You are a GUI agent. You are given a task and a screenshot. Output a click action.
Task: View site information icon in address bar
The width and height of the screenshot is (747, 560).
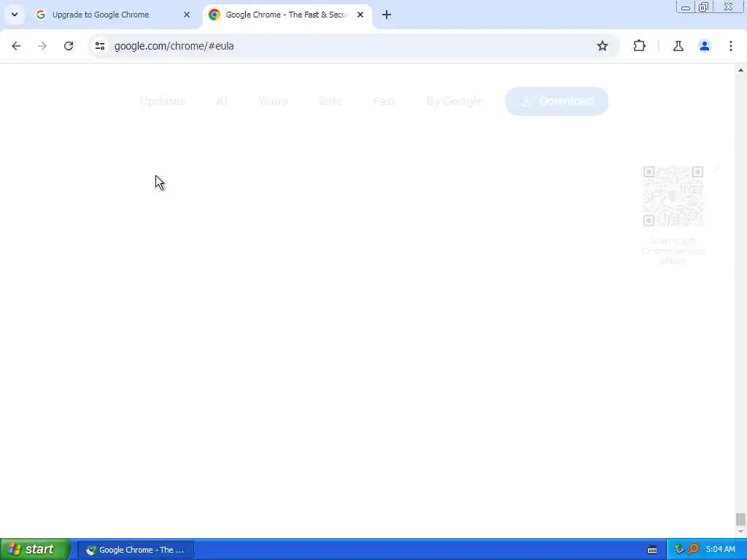pyautogui.click(x=99, y=46)
